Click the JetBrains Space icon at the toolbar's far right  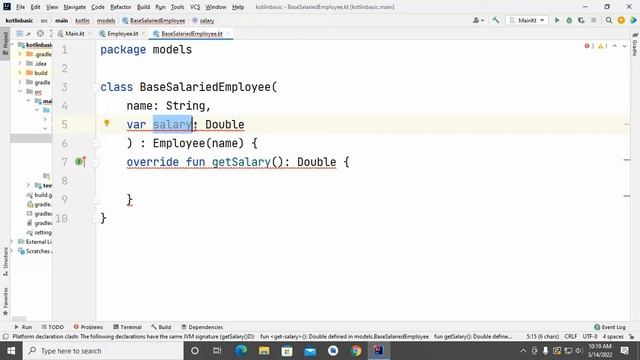[x=633, y=20]
